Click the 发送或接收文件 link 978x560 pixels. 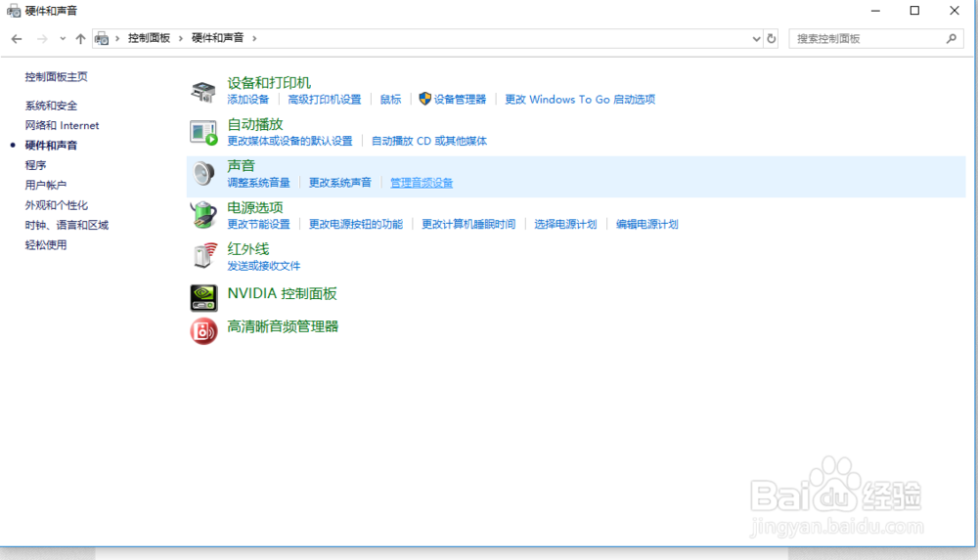pos(263,266)
